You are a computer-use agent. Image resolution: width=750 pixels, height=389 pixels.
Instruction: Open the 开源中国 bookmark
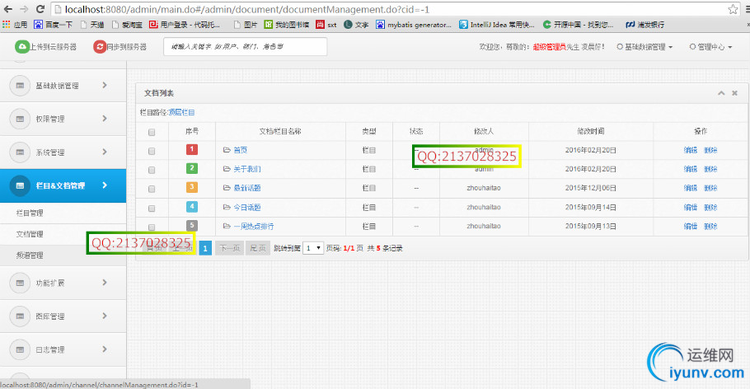578,24
